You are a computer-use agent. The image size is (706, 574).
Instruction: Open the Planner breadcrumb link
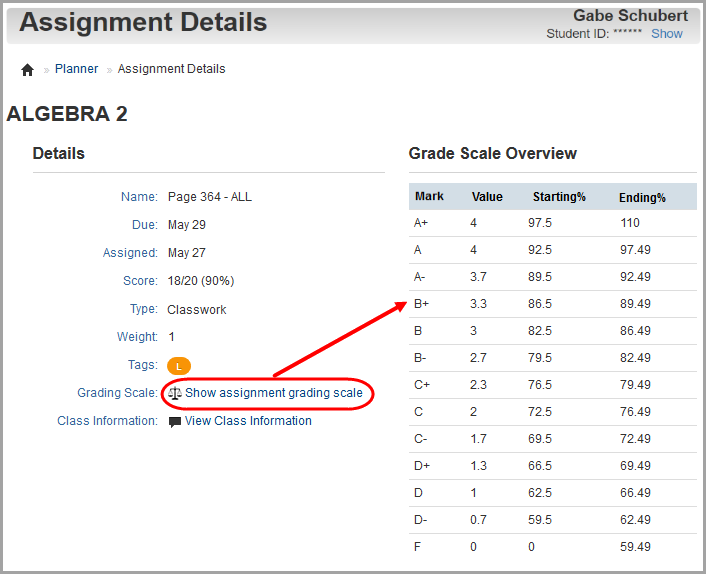click(77, 69)
